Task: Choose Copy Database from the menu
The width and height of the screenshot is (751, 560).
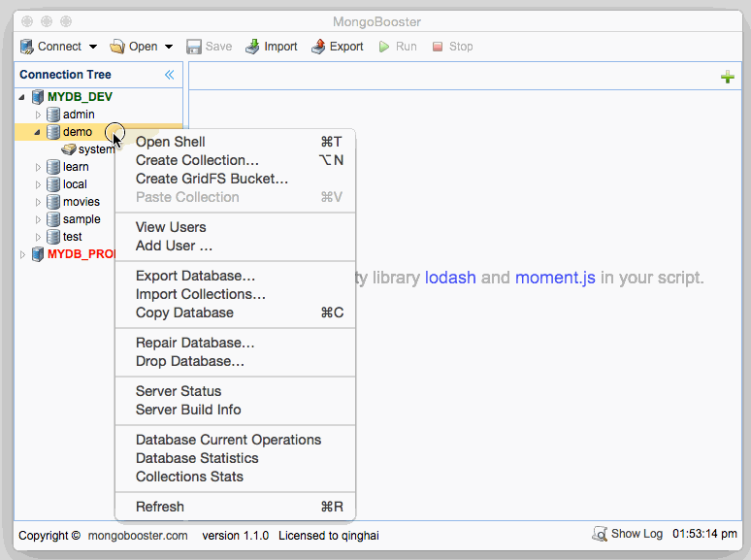Action: pos(235,313)
